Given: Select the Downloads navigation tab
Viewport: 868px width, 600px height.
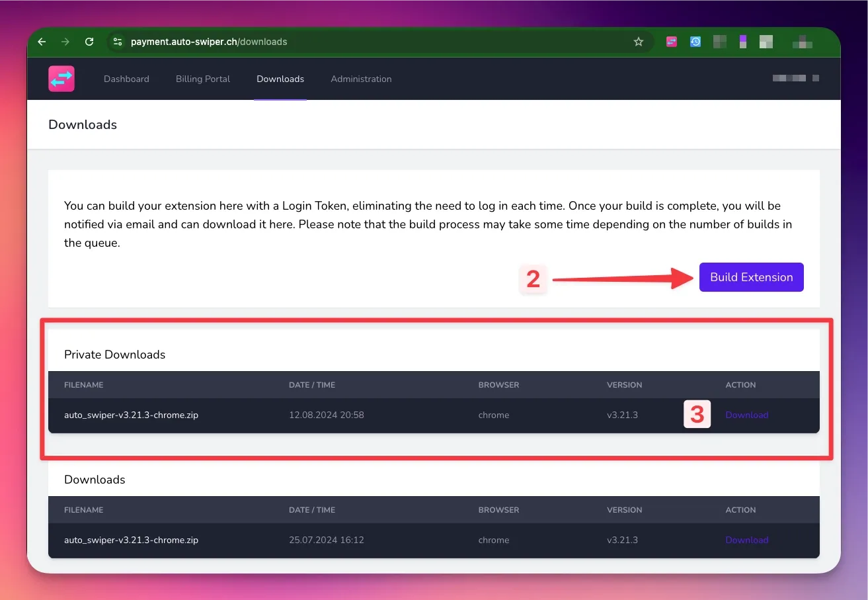Looking at the screenshot, I should pyautogui.click(x=280, y=79).
